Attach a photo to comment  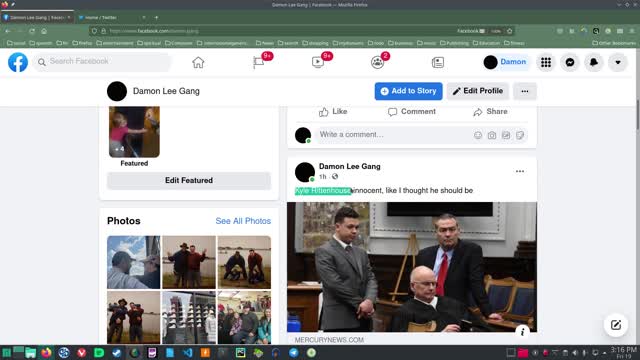tap(492, 135)
